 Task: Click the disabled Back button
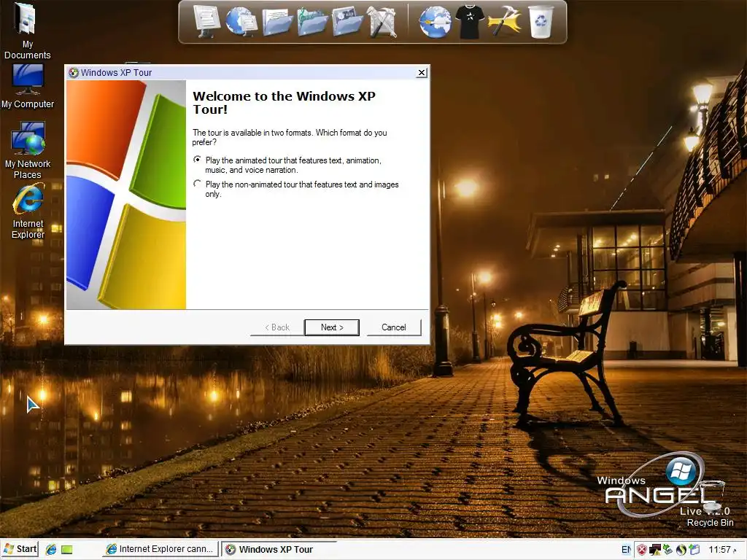pyautogui.click(x=277, y=327)
